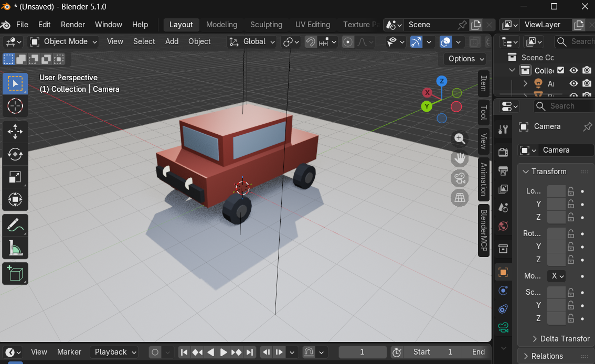Play the animation forward

(223, 352)
